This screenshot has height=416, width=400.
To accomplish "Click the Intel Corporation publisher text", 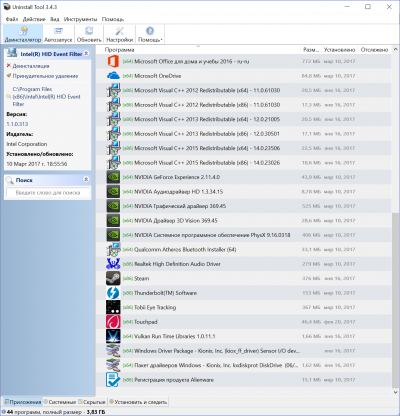I will pos(27,144).
